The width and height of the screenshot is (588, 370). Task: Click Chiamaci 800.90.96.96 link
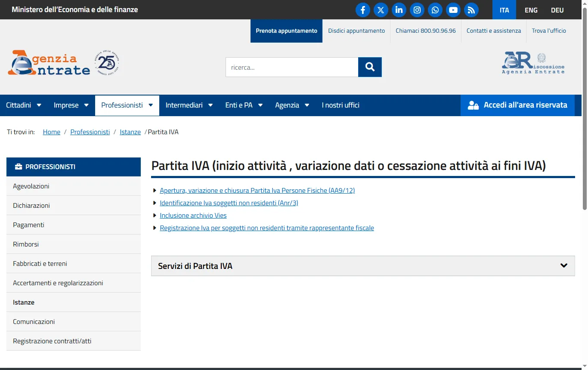pos(426,31)
